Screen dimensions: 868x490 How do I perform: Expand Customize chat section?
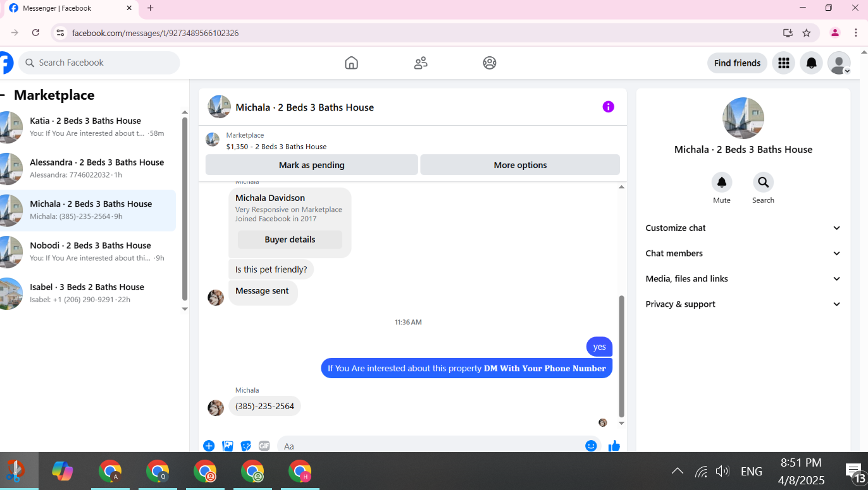click(x=743, y=228)
